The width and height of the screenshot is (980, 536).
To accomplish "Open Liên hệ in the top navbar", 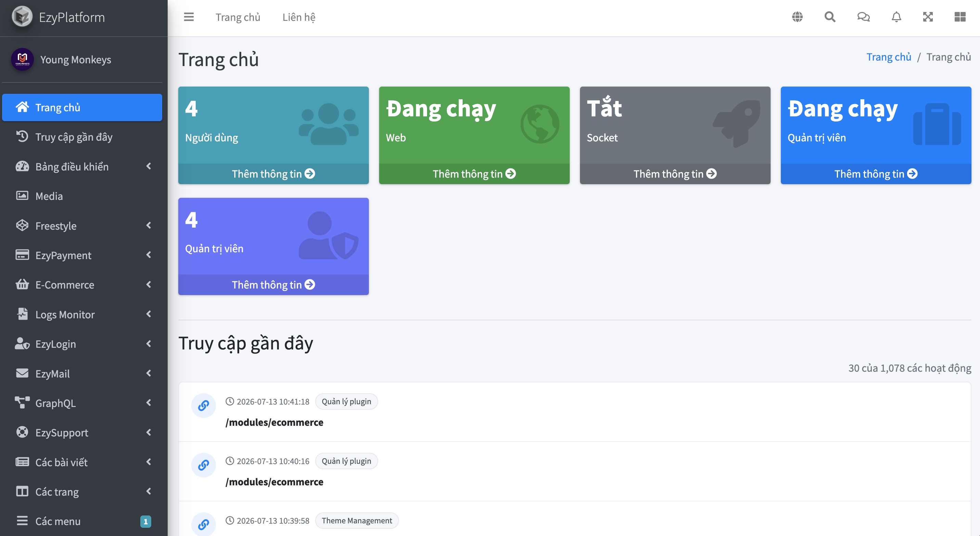I will 299,17.
